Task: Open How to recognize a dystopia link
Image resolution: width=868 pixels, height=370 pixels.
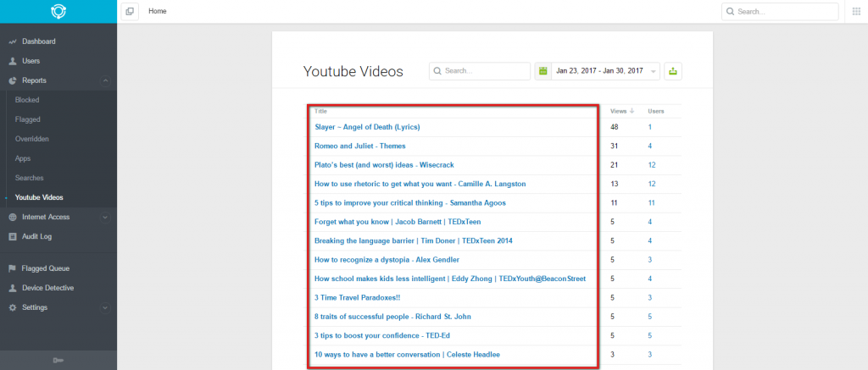Action: click(387, 259)
